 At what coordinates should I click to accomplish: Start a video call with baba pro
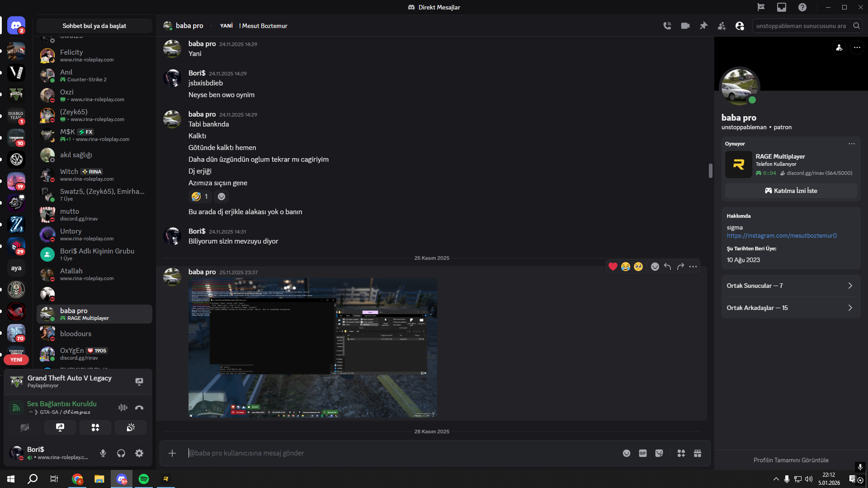tap(685, 26)
